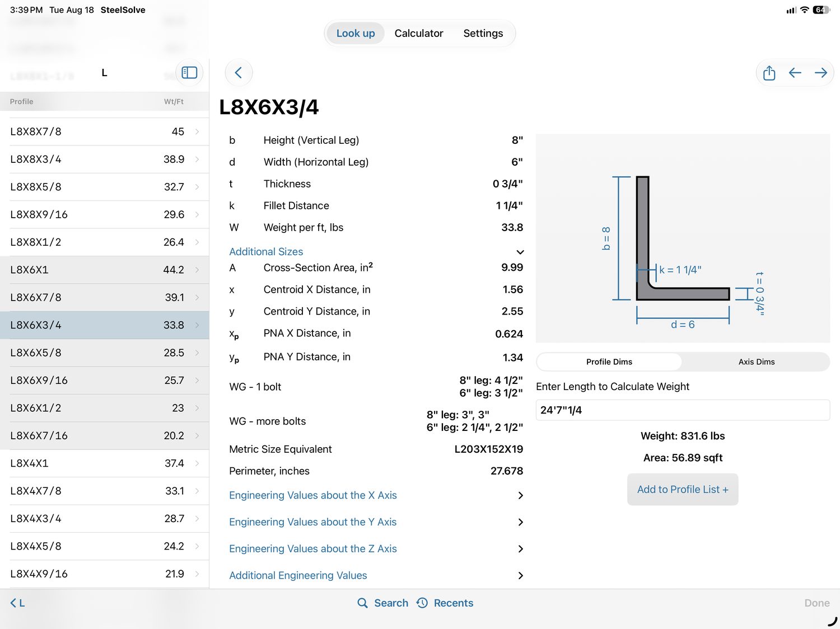Go to next profile with right arrow
The width and height of the screenshot is (840, 629).
tap(821, 73)
